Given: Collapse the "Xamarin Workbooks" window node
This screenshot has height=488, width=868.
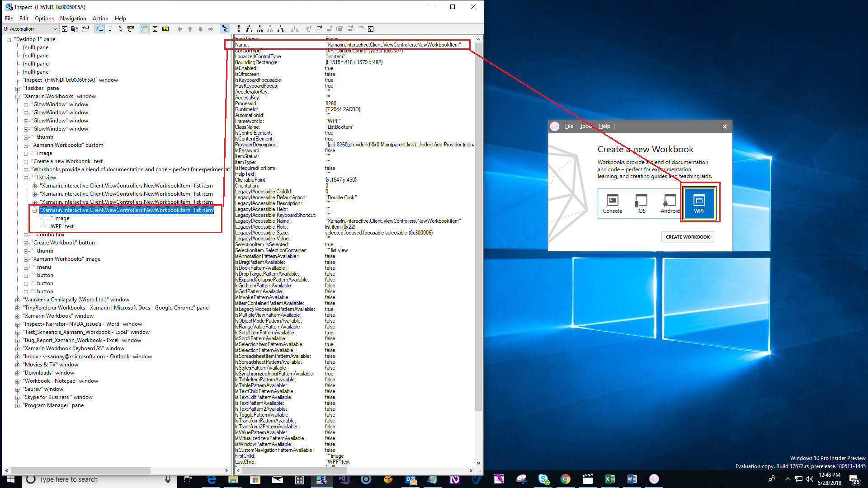Looking at the screenshot, I should tap(17, 97).
